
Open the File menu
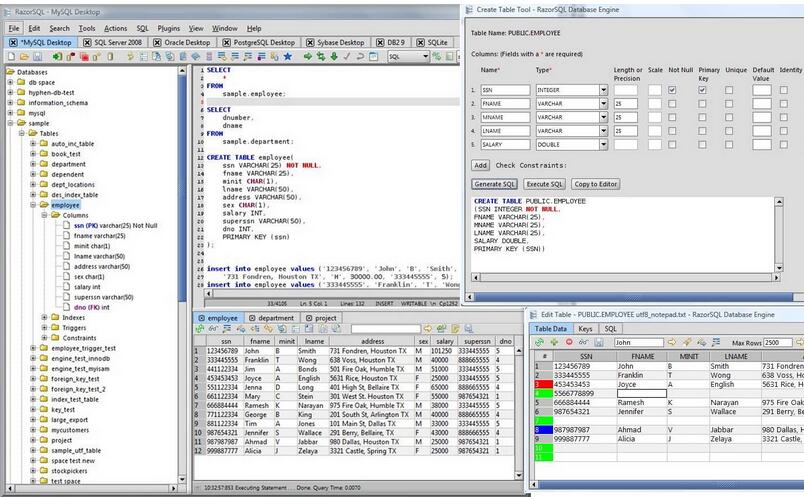click(14, 28)
